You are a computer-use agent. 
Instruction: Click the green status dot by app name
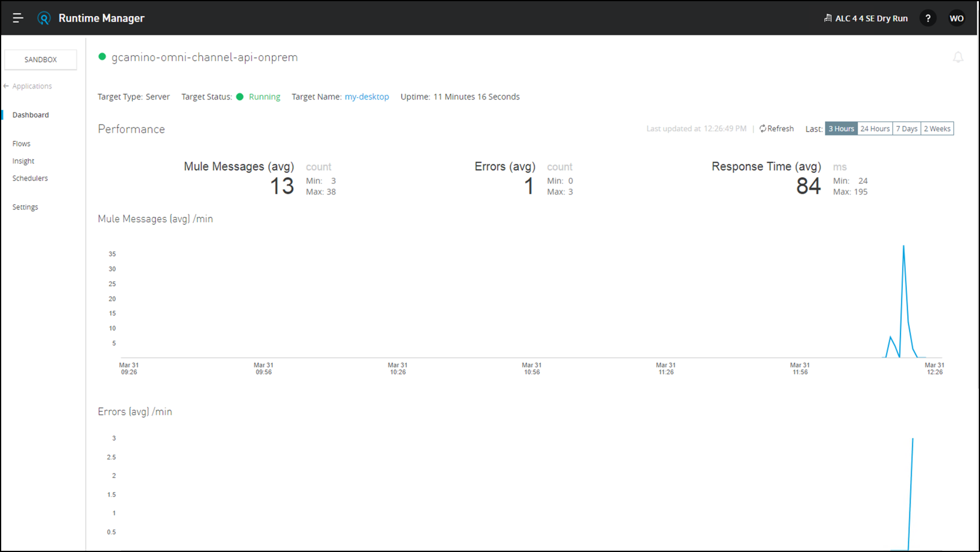coord(102,57)
